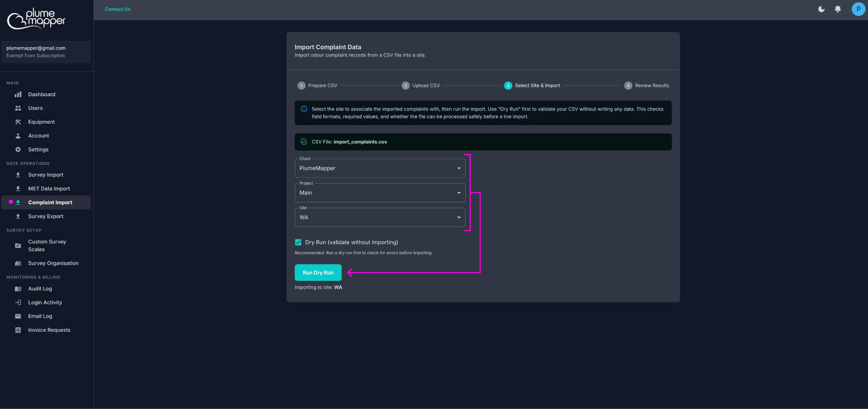Click the Audit Log icon

pyautogui.click(x=18, y=289)
